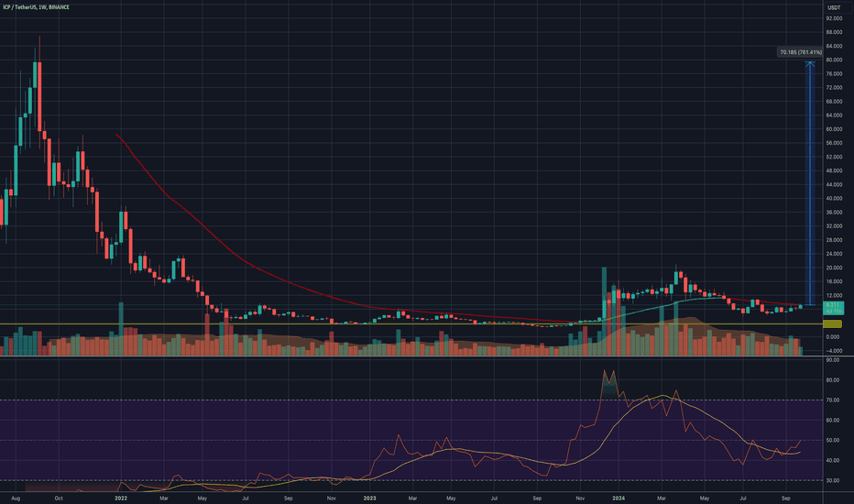Click the 68.000 price axis label
This screenshot has width=854, height=504.
point(834,102)
